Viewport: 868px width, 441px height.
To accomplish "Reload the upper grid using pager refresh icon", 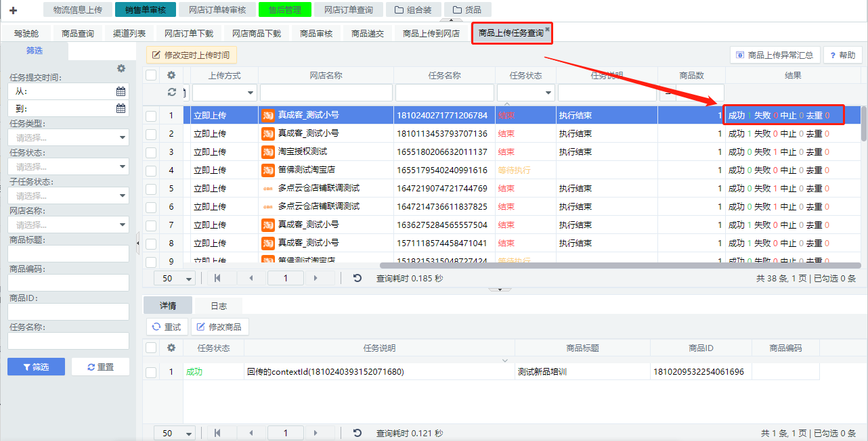I will pyautogui.click(x=357, y=278).
